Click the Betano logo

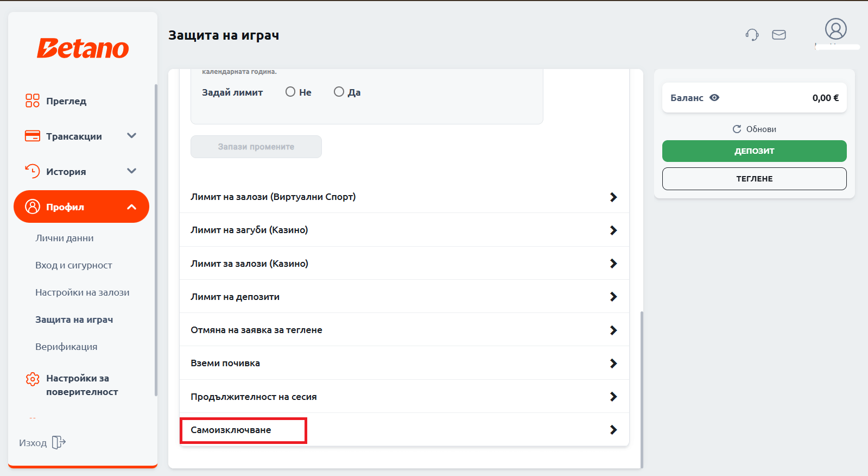(83, 48)
